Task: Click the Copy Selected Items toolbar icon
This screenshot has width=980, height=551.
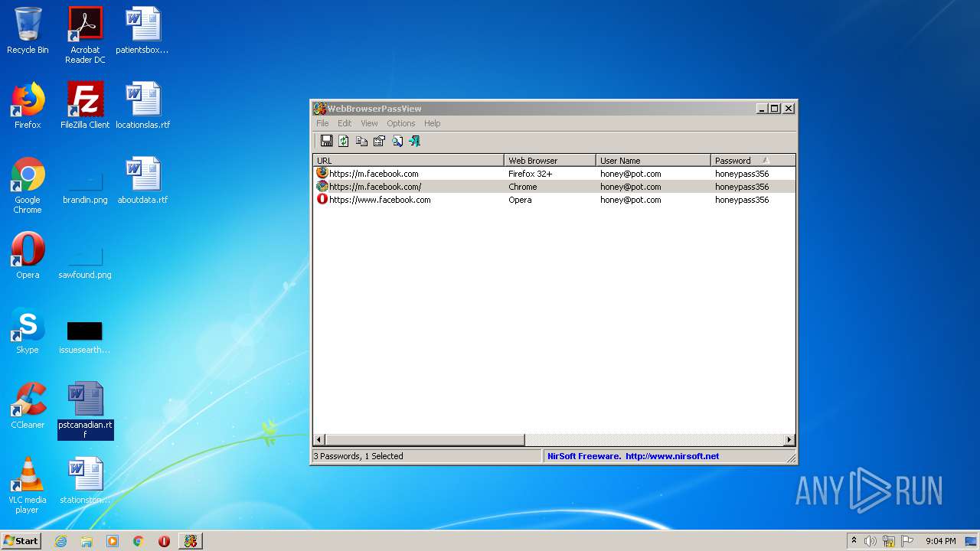Action: [x=361, y=141]
